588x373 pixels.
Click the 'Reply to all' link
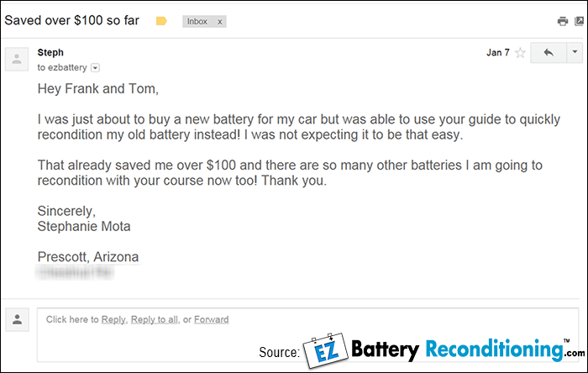(155, 319)
